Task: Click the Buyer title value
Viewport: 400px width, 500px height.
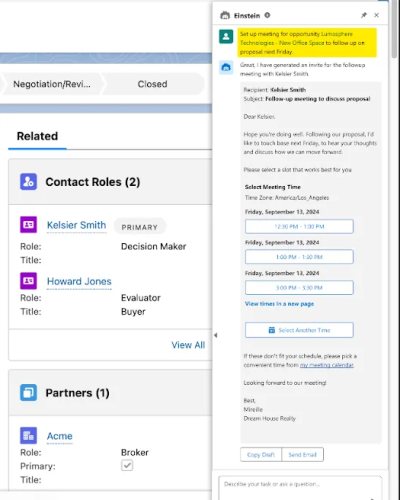Action: coord(133,312)
